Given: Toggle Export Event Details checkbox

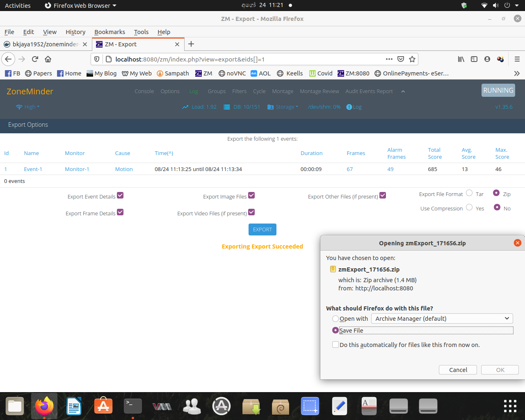Looking at the screenshot, I should (x=120, y=195).
